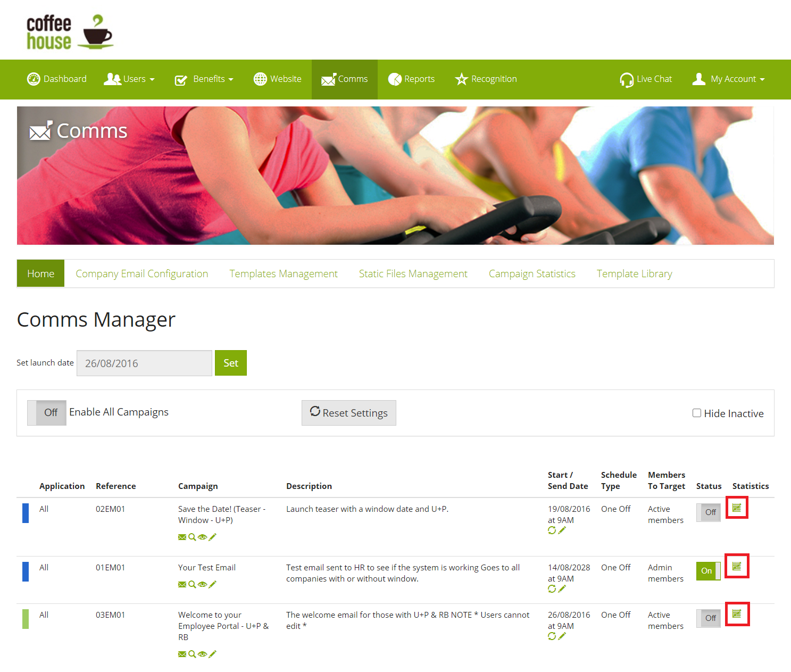The height and width of the screenshot is (672, 791).
Task: Click the eye preview icon under Your Test Email
Action: (x=202, y=584)
